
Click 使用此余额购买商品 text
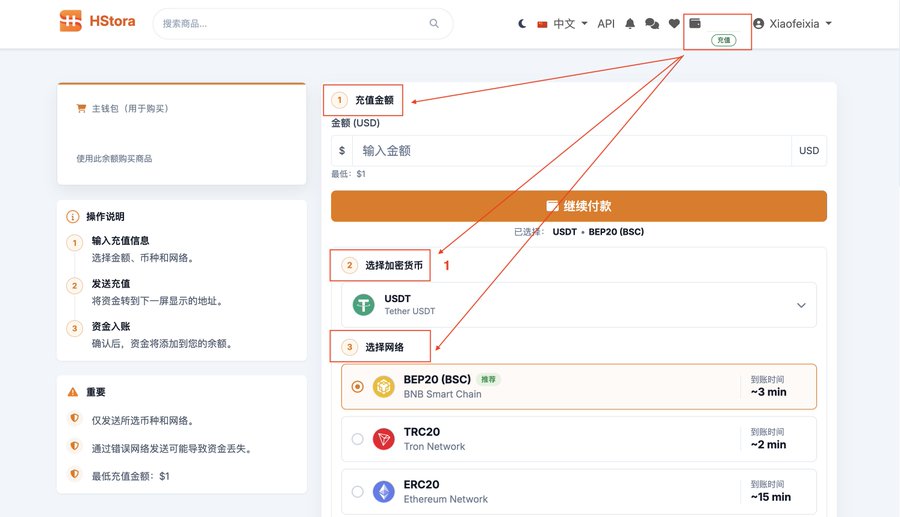click(114, 158)
